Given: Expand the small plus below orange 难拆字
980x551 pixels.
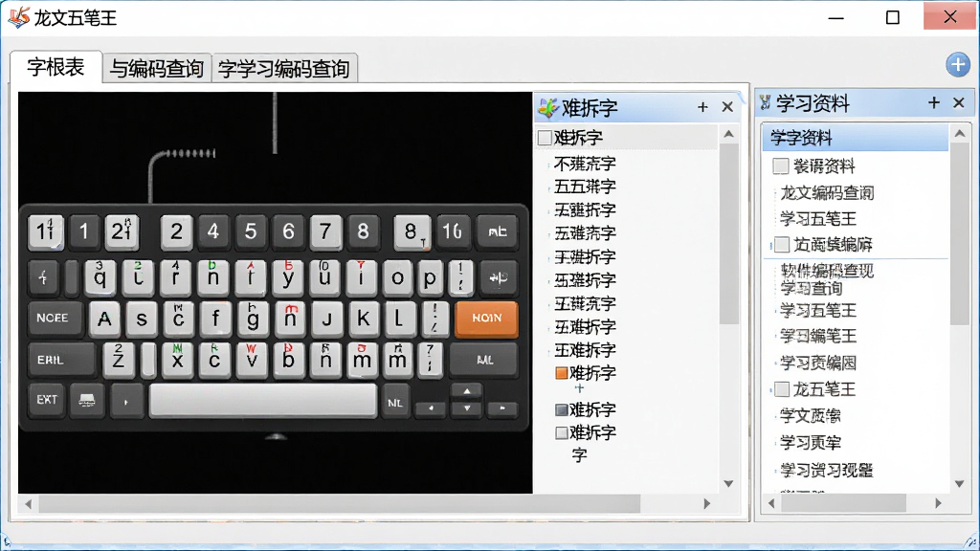Looking at the screenshot, I should [x=579, y=388].
